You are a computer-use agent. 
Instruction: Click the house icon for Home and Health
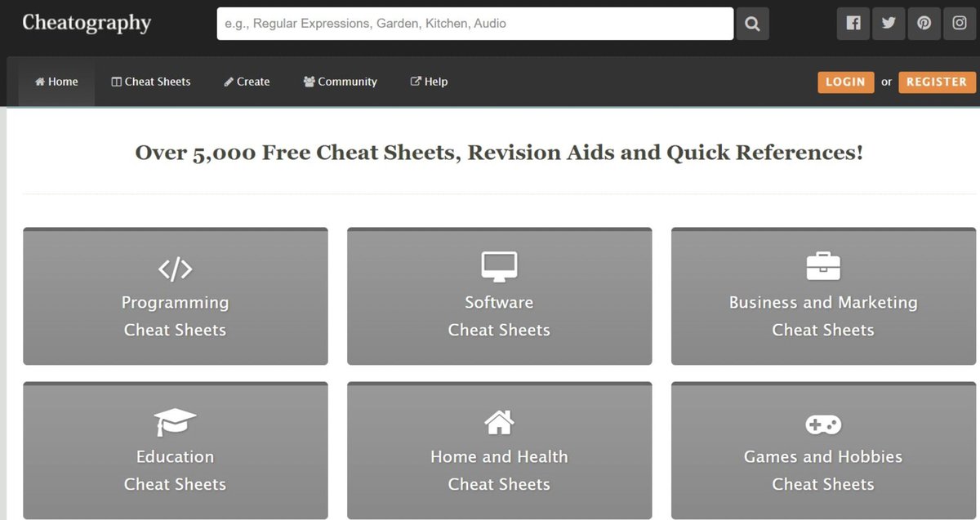(499, 422)
